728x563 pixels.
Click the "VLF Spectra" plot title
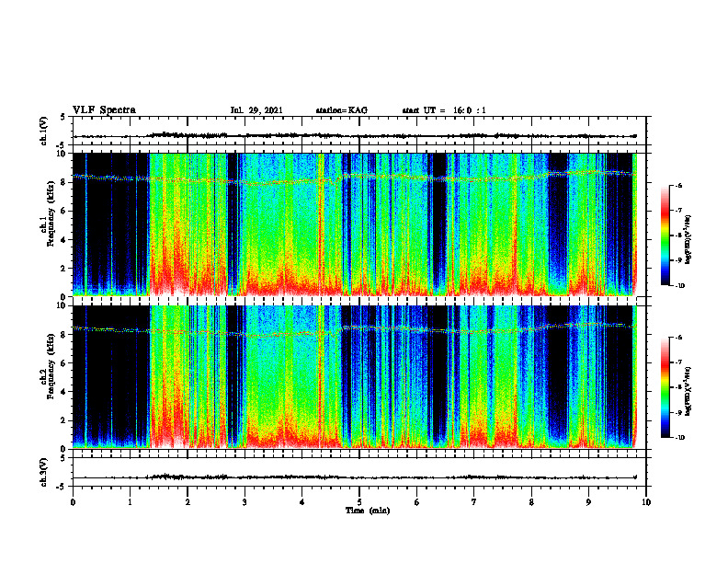click(x=104, y=109)
